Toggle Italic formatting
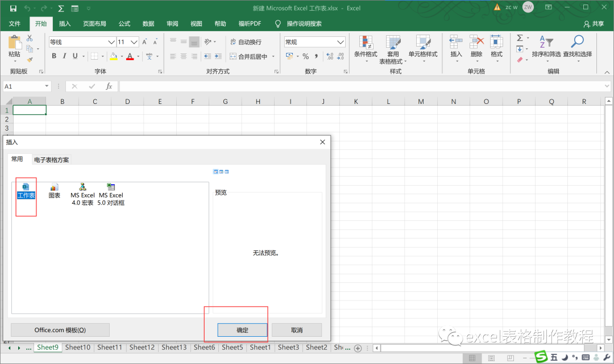 coord(65,56)
